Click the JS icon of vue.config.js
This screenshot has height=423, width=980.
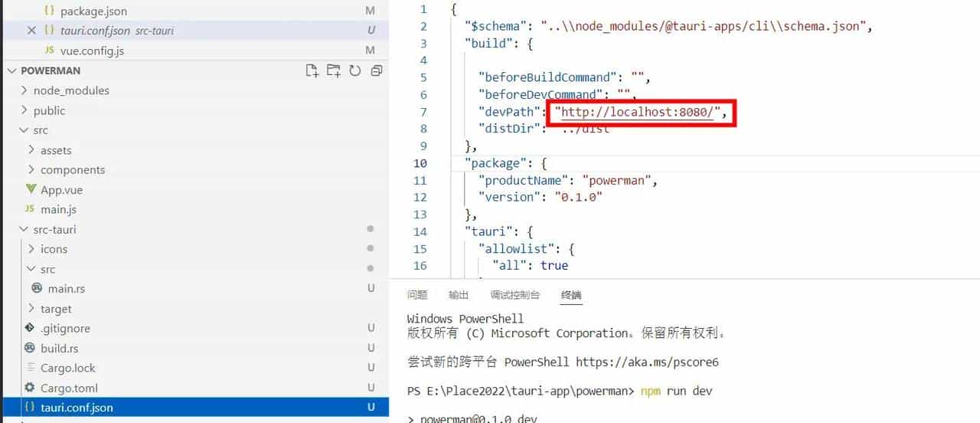(50, 51)
